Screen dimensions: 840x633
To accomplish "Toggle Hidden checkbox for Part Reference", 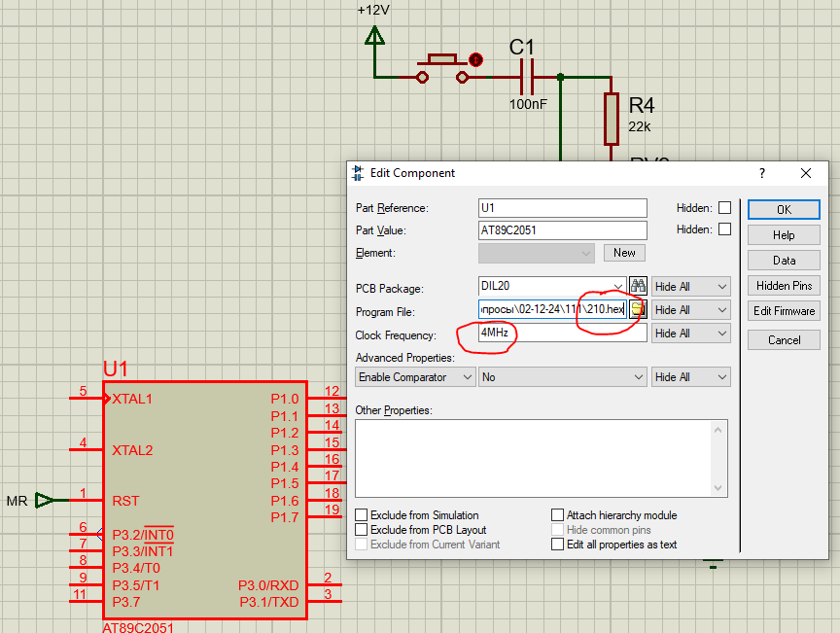I will (724, 207).
